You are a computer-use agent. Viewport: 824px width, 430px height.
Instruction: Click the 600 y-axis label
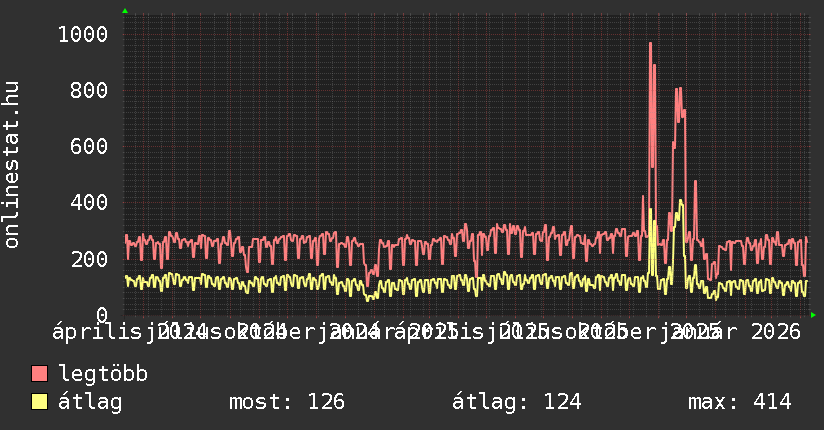click(88, 147)
